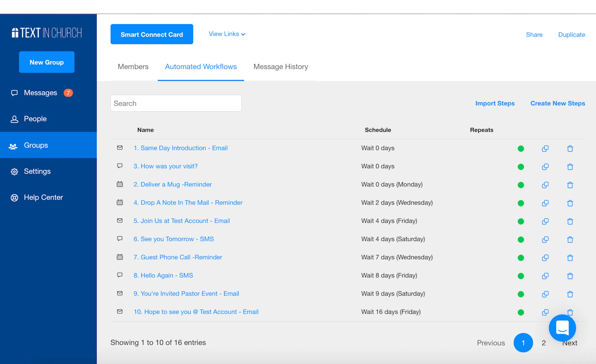Expand the View Links dropdown
596x364 pixels.
coord(227,34)
